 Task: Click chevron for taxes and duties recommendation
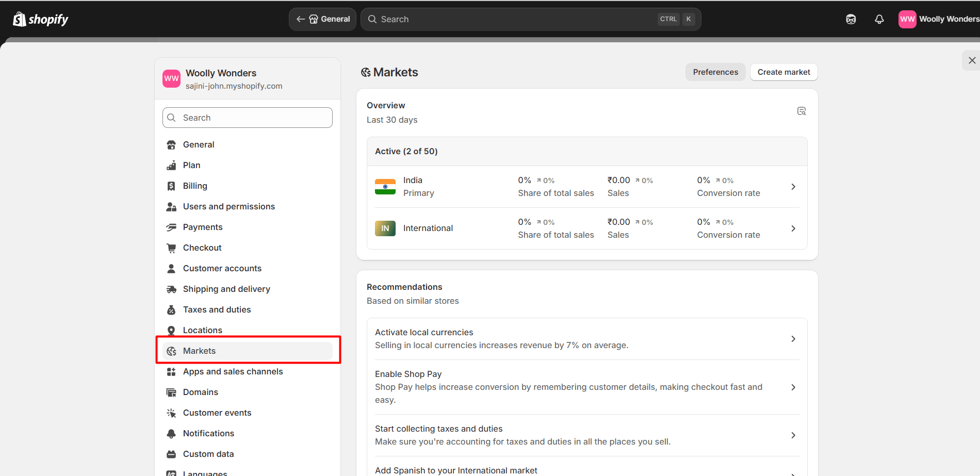click(793, 435)
